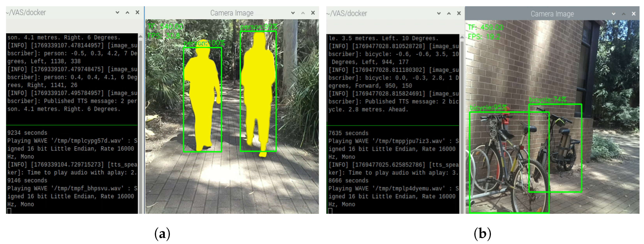Click the 'person:99%' detection label
This screenshot has height=244, width=644.
pyautogui.click(x=259, y=27)
